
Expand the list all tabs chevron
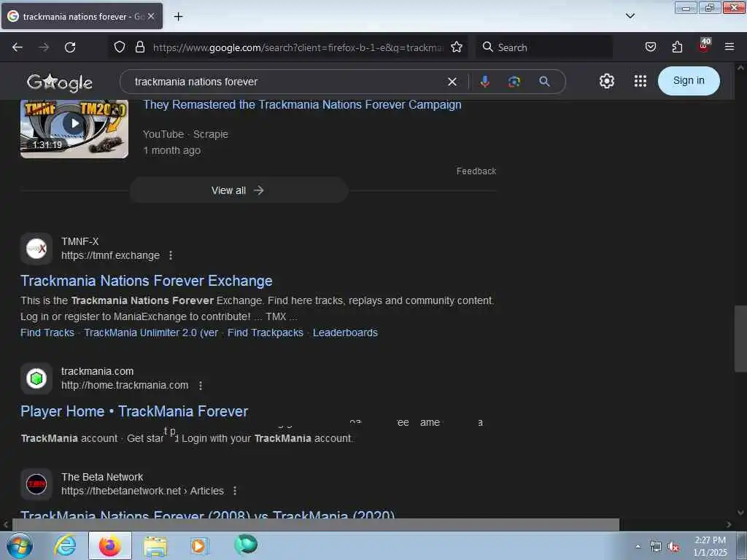click(x=630, y=16)
